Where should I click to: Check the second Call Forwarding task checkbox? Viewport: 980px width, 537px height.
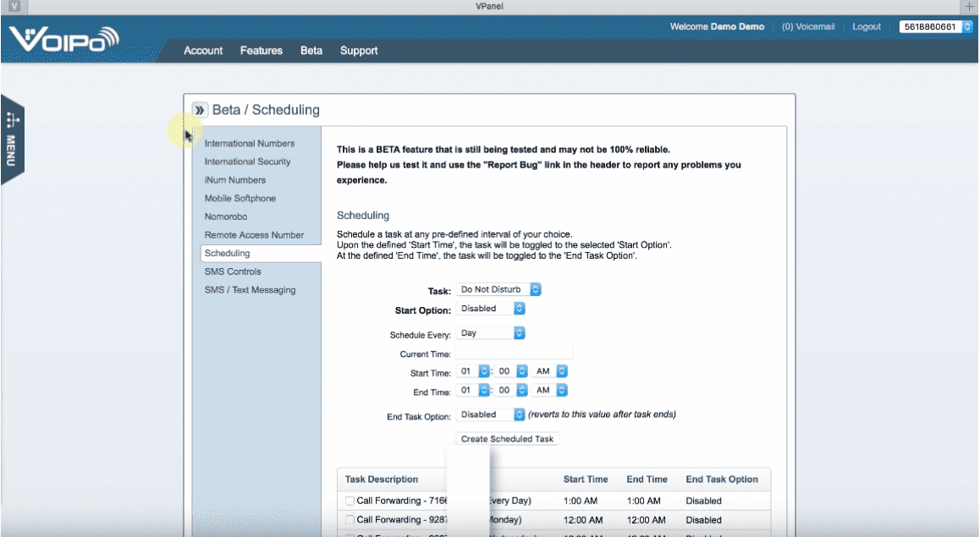(350, 520)
